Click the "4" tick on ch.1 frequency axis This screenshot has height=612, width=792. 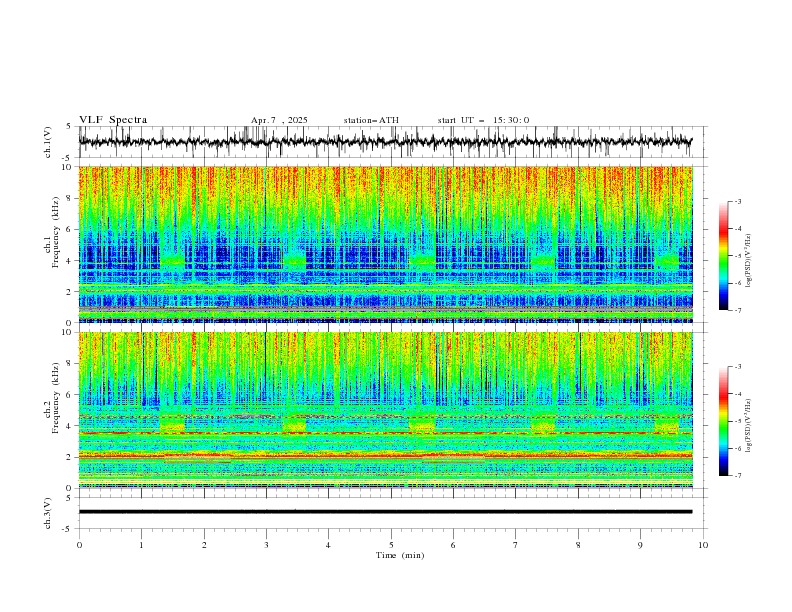[x=69, y=261]
